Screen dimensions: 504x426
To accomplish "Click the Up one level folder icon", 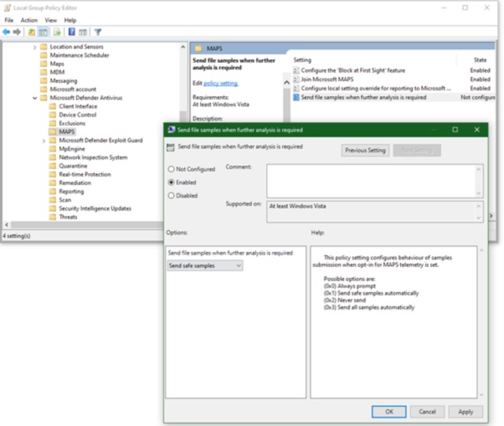I will (x=31, y=31).
